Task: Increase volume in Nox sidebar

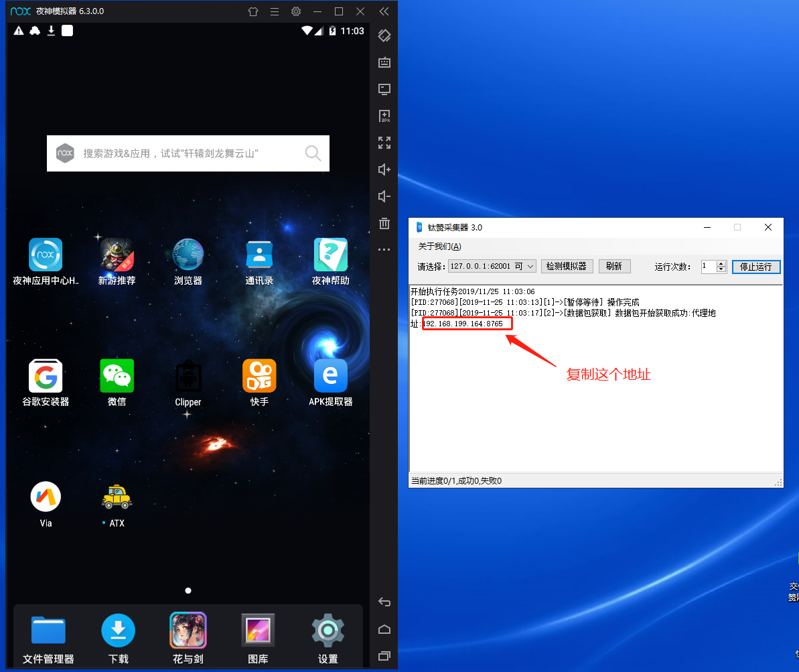Action: (x=384, y=170)
